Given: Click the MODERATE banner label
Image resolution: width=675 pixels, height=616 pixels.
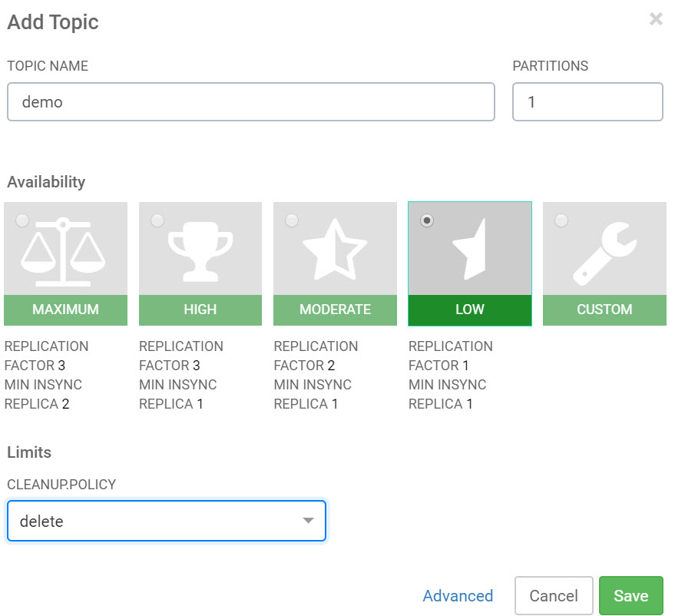Looking at the screenshot, I should pos(335,310).
